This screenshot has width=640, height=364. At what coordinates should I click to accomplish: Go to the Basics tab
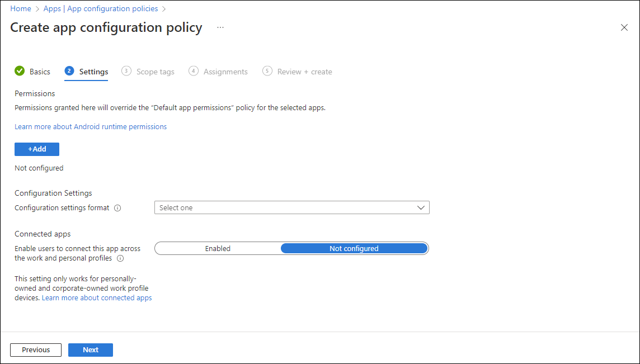click(39, 72)
